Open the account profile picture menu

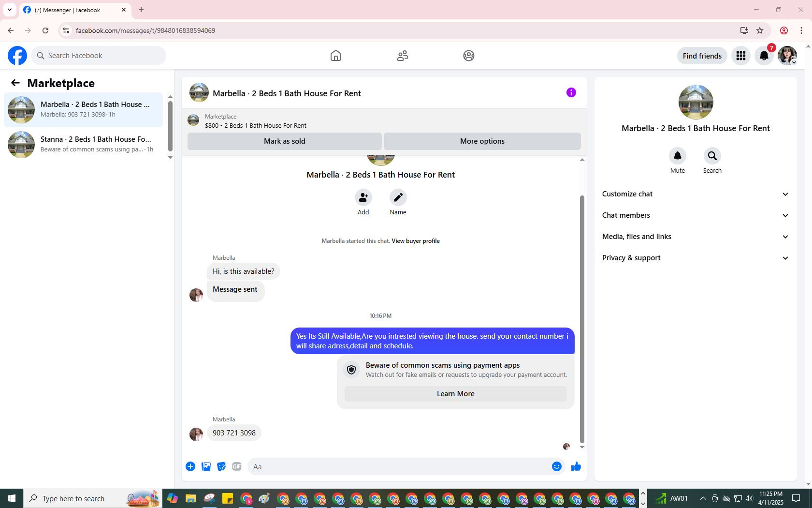(x=787, y=56)
